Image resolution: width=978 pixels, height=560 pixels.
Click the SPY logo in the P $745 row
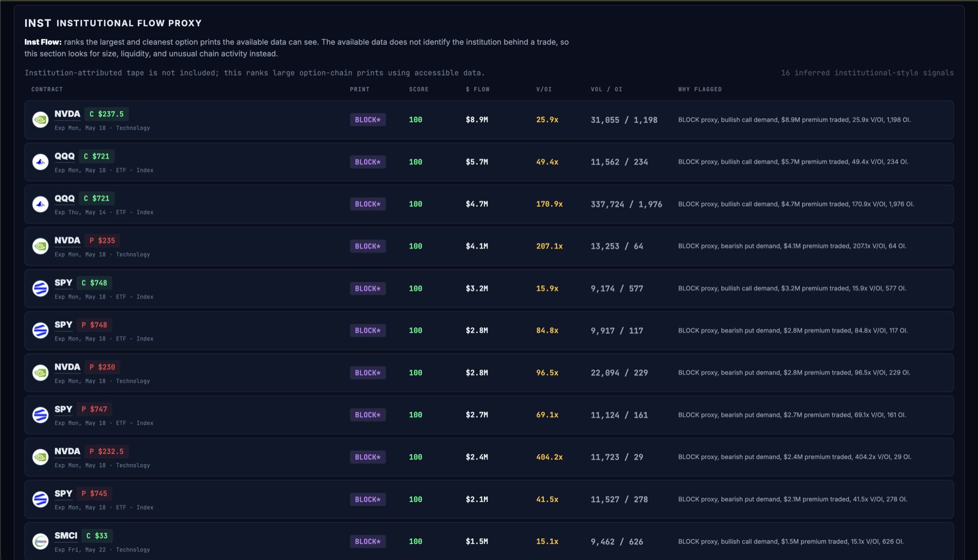point(40,499)
